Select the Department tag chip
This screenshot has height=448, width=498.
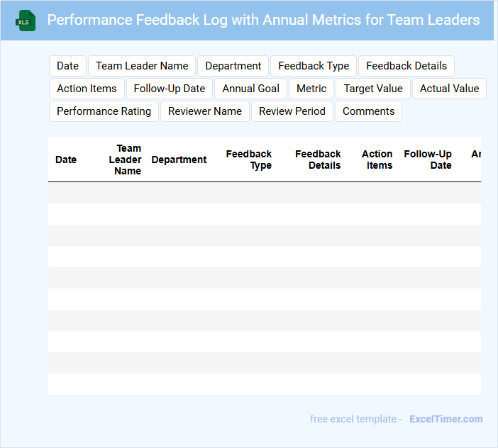pos(233,66)
